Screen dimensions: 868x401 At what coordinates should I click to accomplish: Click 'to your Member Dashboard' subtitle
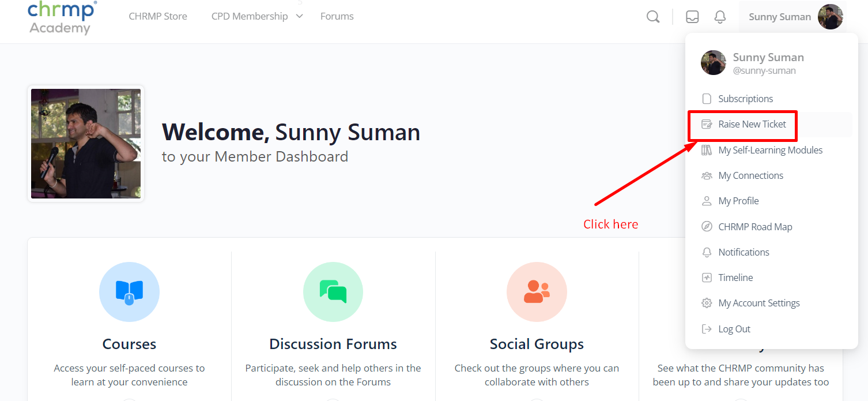coord(255,156)
